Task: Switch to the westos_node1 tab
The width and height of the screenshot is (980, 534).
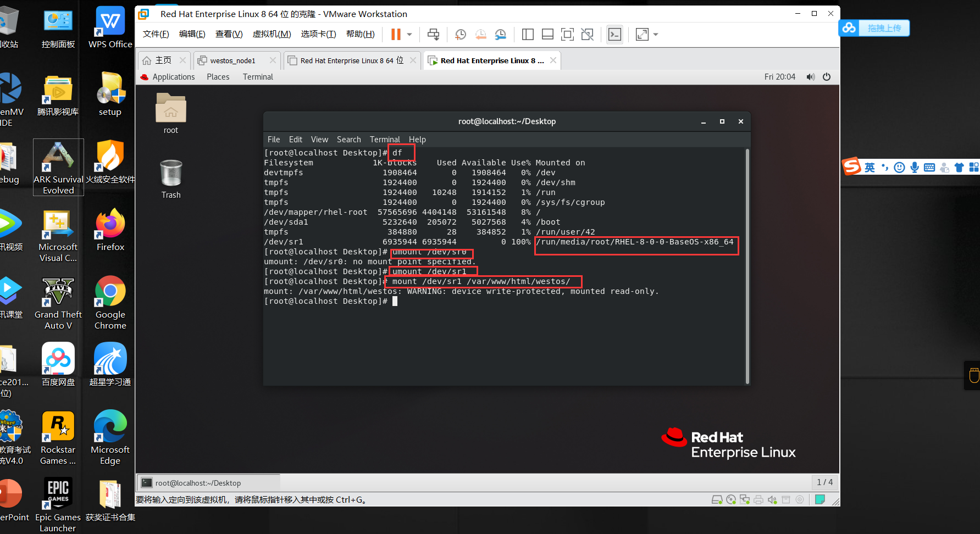Action: 232,60
